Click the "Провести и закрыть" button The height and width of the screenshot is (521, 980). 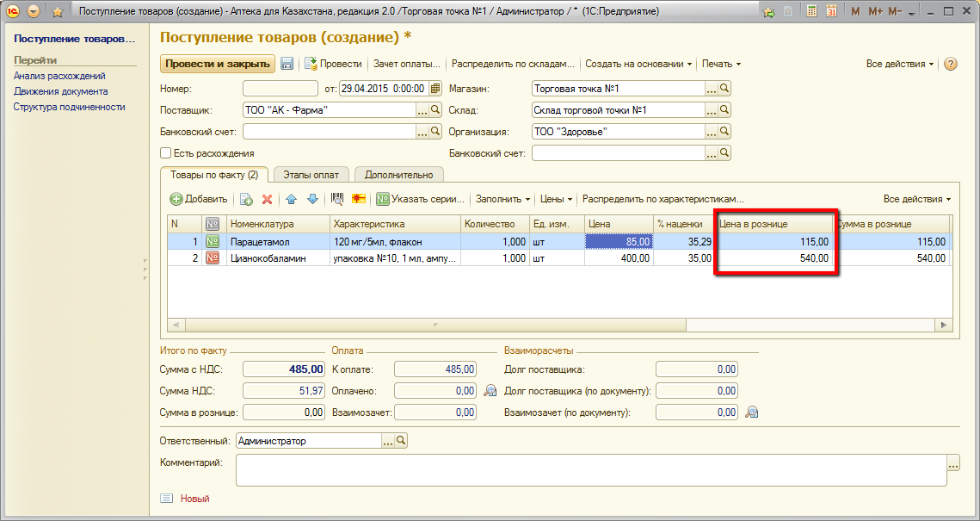tap(217, 65)
